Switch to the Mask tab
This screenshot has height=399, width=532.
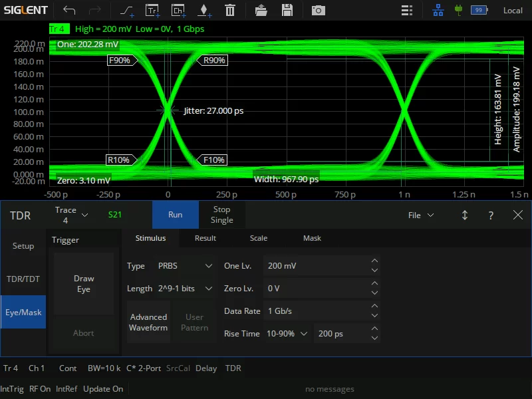coord(312,238)
